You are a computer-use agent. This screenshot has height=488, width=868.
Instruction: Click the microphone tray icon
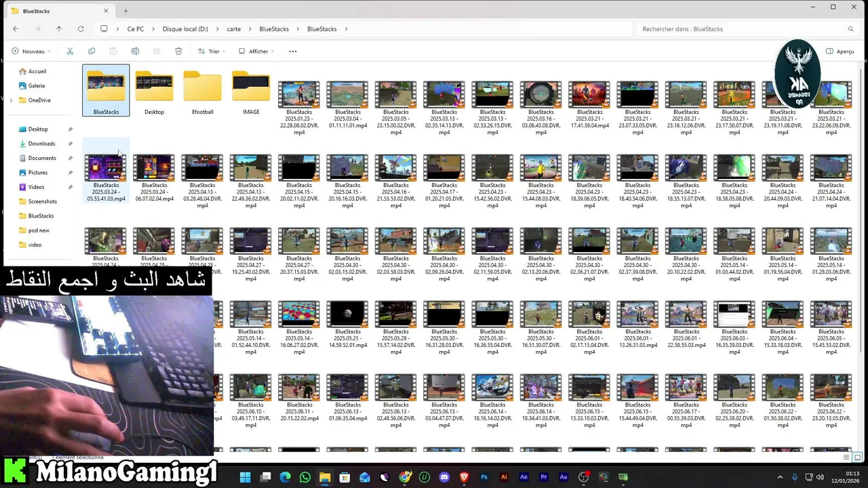pyautogui.click(x=794, y=477)
